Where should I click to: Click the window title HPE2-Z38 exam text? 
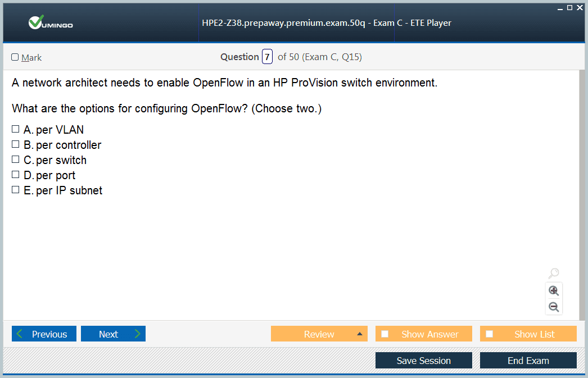point(326,23)
